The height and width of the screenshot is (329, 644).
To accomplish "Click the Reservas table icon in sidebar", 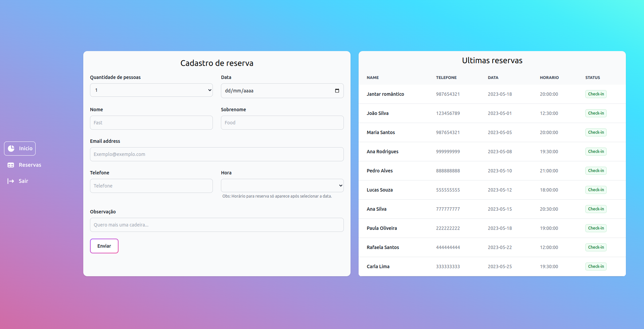I will (x=11, y=165).
